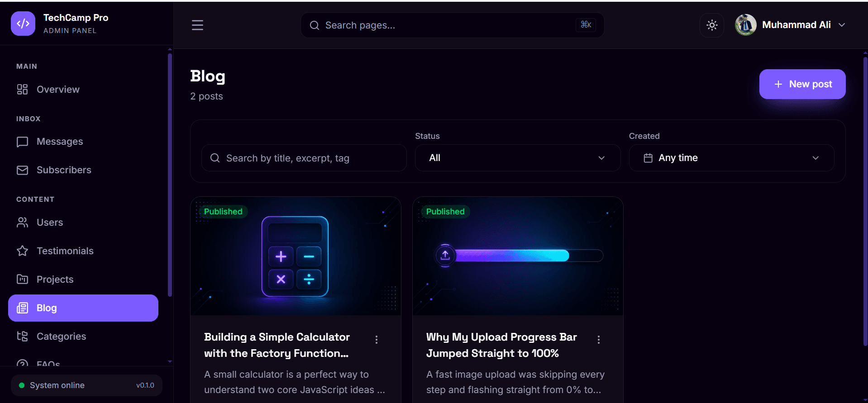Open the calculator post thumbnail image
This screenshot has height=403, width=868.
(x=296, y=256)
